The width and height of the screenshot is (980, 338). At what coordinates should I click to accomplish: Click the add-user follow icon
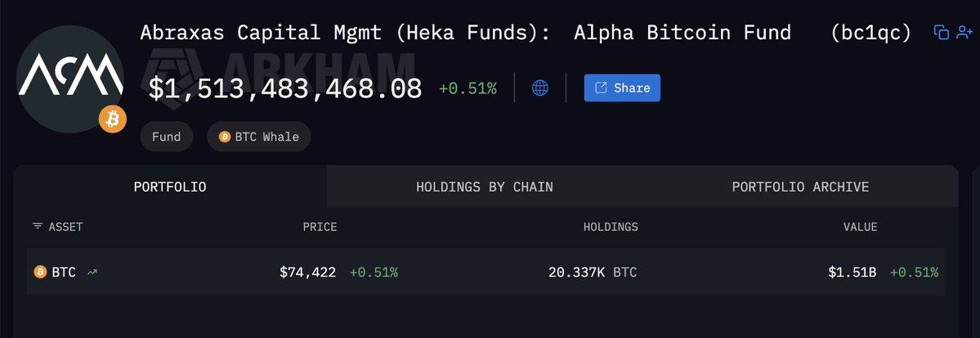(x=964, y=33)
